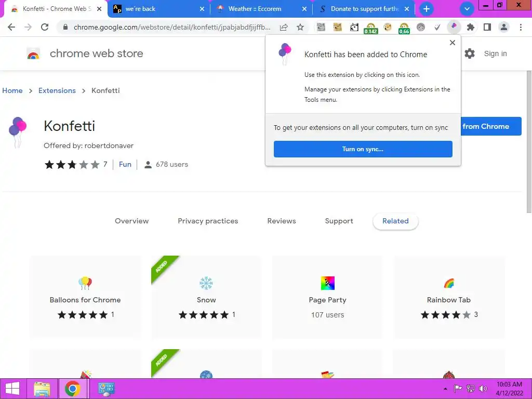The height and width of the screenshot is (399, 532).
Task: Open the Chrome profile avatar
Action: (x=503, y=27)
